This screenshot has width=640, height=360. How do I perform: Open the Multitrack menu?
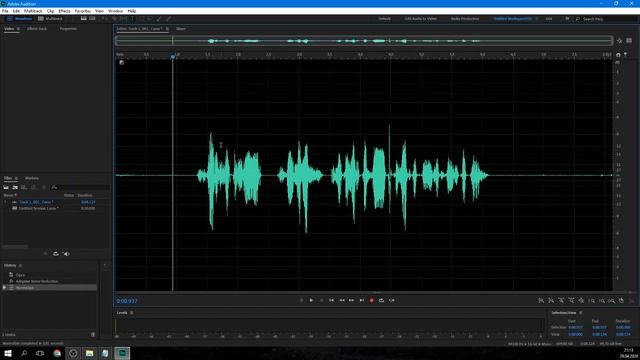pos(33,11)
